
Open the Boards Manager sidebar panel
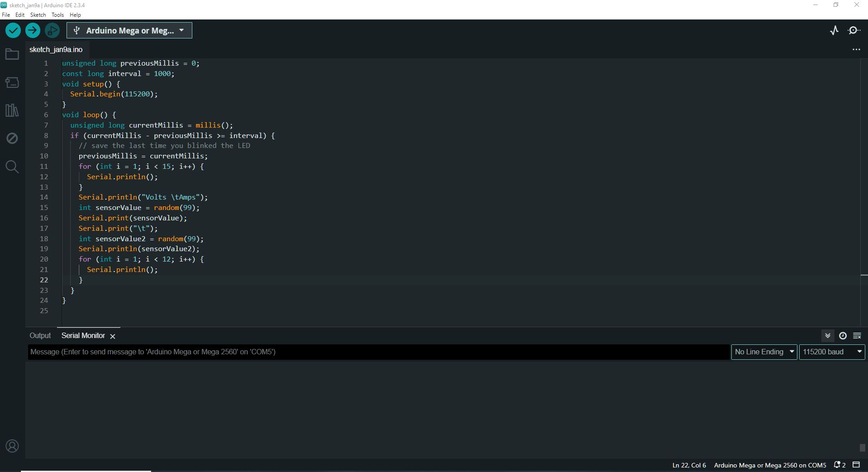(12, 82)
